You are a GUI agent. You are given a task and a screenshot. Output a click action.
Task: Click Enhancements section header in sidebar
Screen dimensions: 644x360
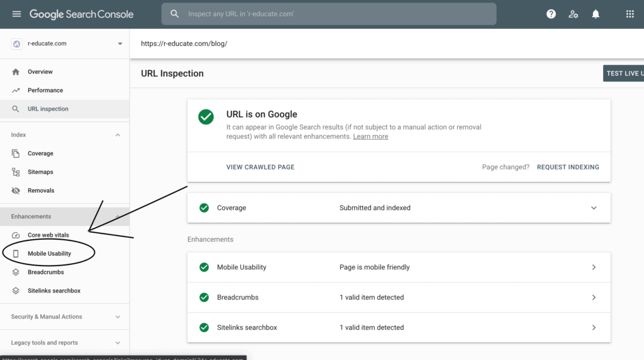tap(65, 217)
